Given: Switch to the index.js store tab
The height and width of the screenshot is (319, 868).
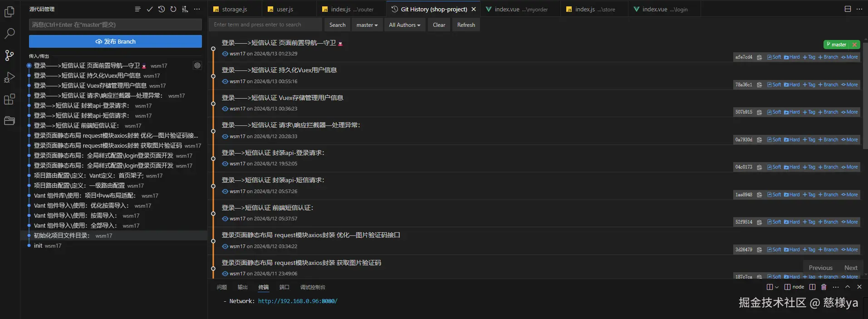Looking at the screenshot, I should point(595,9).
